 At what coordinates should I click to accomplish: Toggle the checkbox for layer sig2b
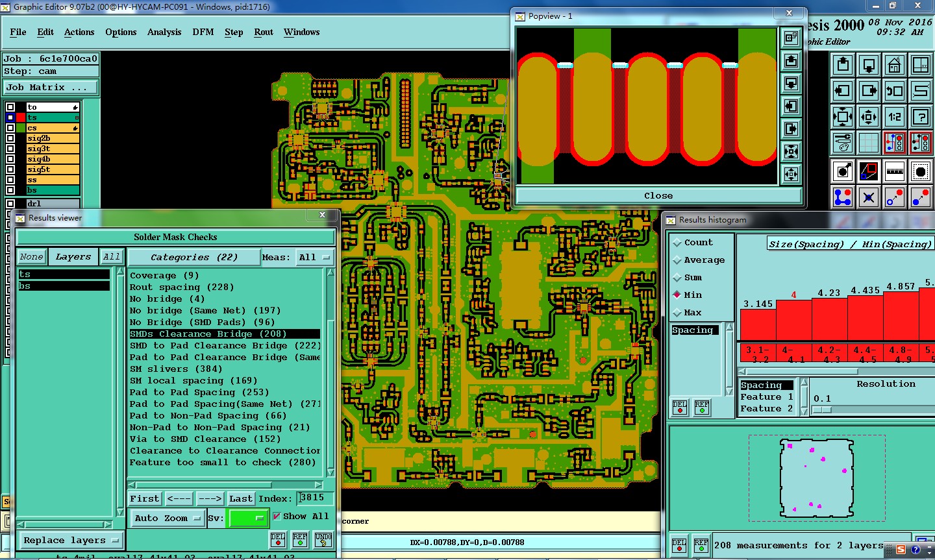[10, 138]
